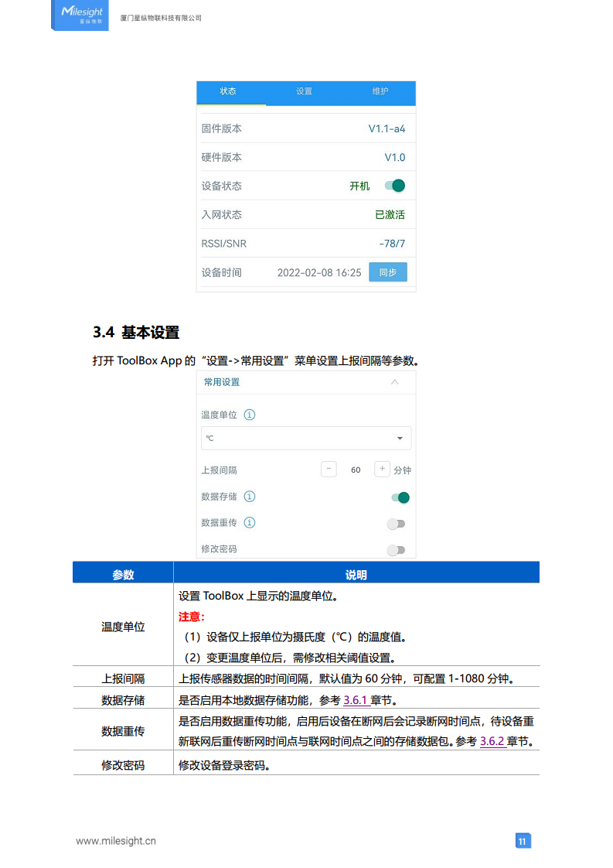
Task: Click the Milesight logo in the header
Action: [80, 15]
